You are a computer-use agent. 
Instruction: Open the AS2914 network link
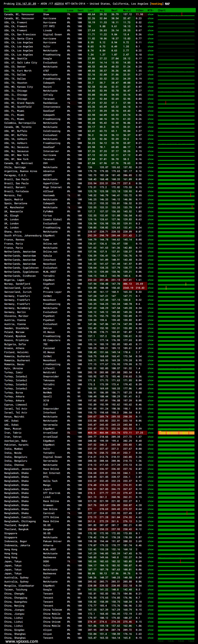[59, 4]
